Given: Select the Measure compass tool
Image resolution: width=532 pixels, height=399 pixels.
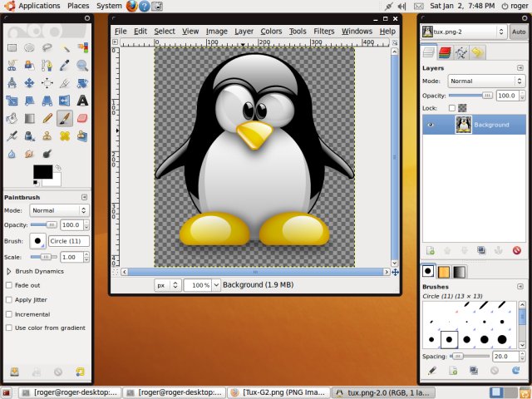Looking at the screenshot, I should pyautogui.click(x=12, y=83).
